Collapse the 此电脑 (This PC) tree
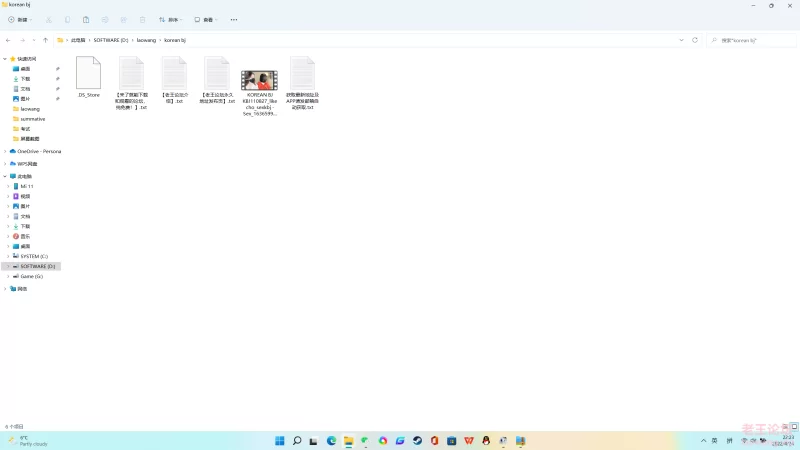800x450 pixels. (5, 176)
